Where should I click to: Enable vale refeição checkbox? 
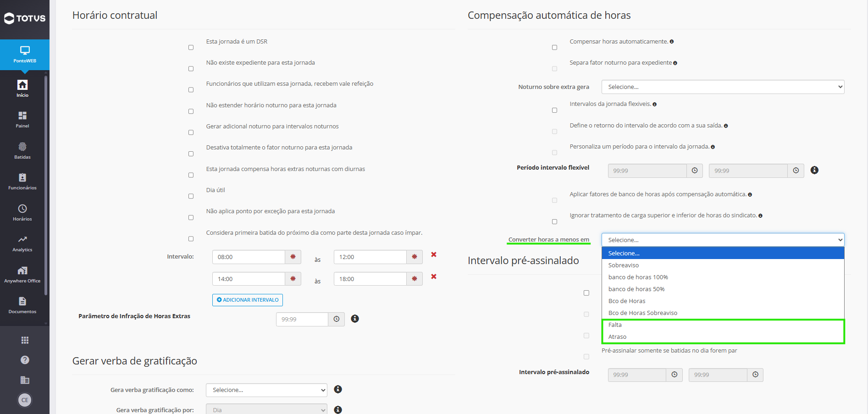tap(191, 90)
